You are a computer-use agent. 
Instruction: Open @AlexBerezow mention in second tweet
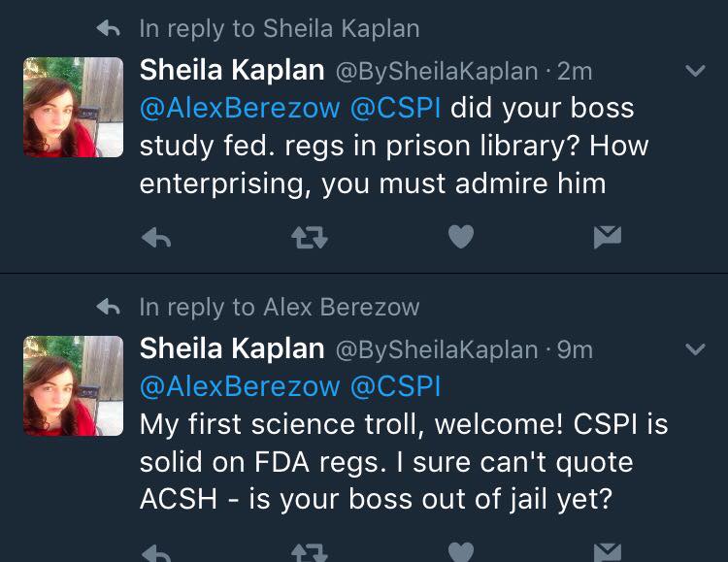click(x=240, y=386)
